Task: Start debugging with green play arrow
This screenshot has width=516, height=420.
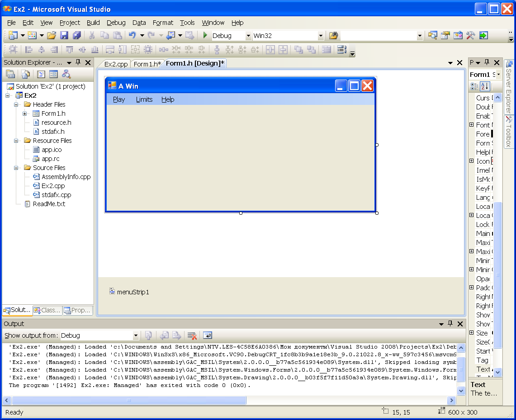Action: point(205,35)
